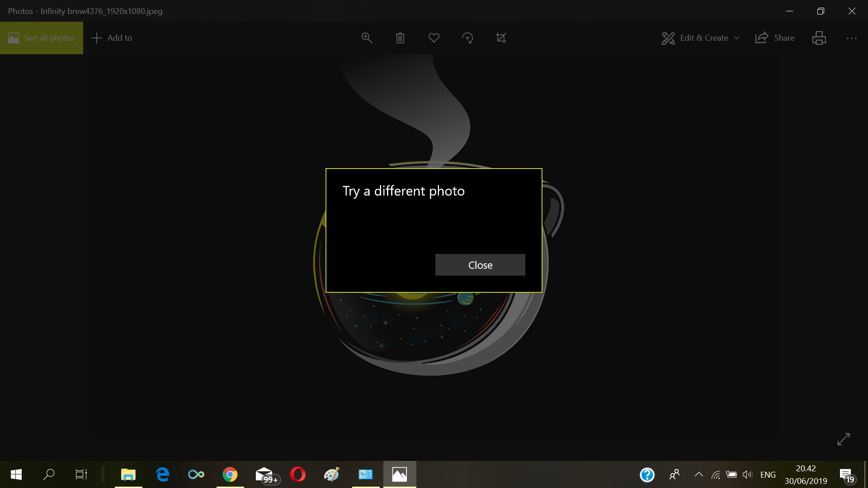Open the infinity-loop app on taskbar
868x488 pixels.
(196, 474)
